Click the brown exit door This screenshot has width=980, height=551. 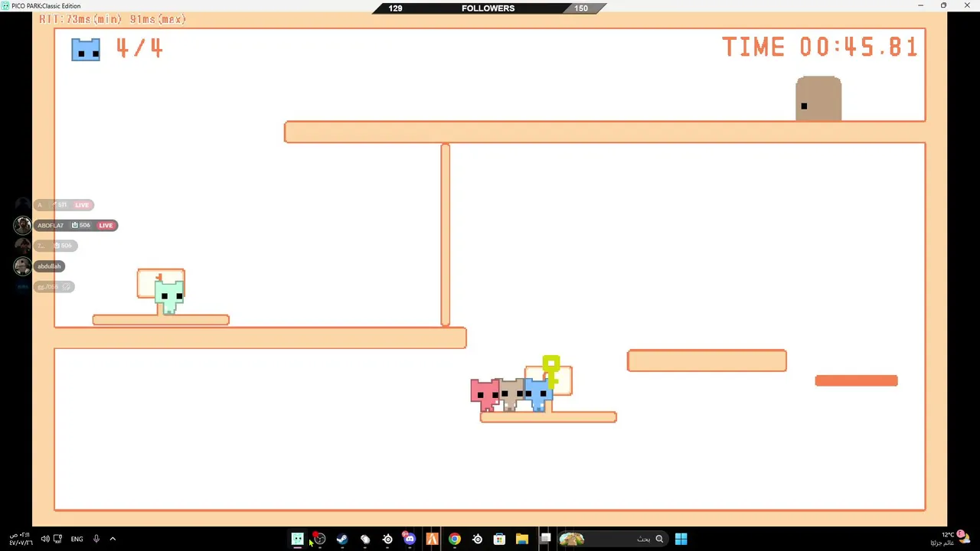(818, 98)
